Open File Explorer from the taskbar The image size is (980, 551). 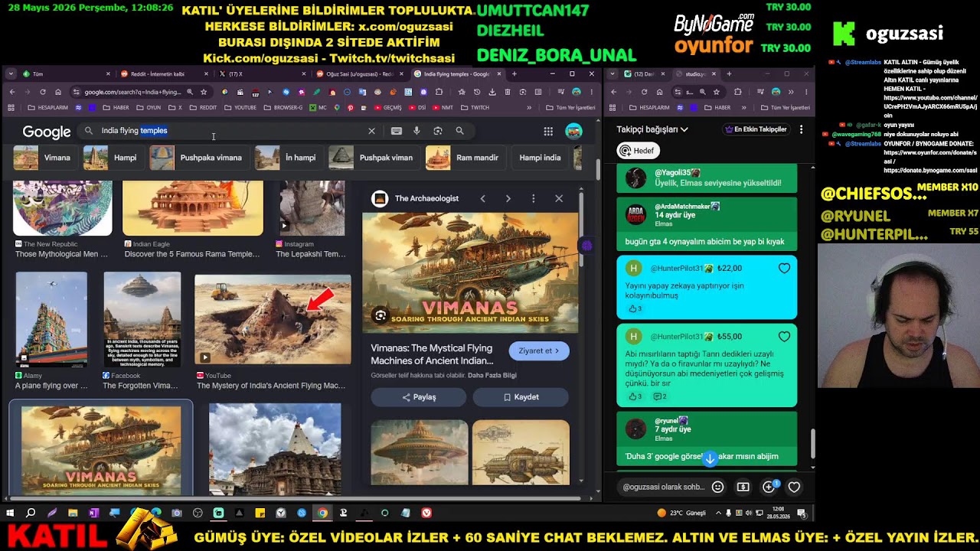point(73,513)
